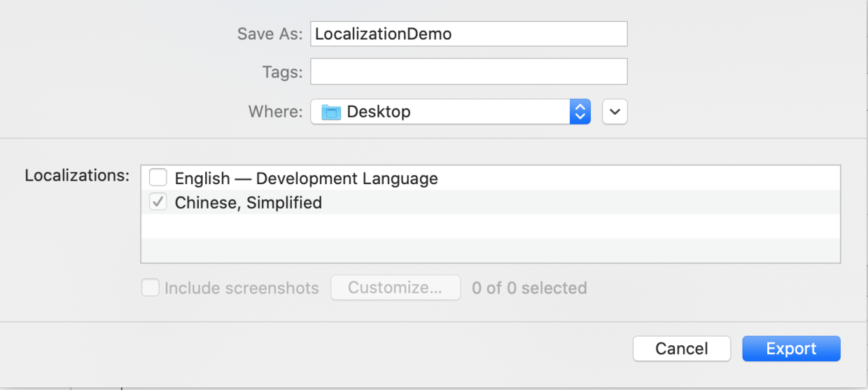Click the blue up-down arrows on Where popup
Screen dimensions: 868x390
(580, 111)
